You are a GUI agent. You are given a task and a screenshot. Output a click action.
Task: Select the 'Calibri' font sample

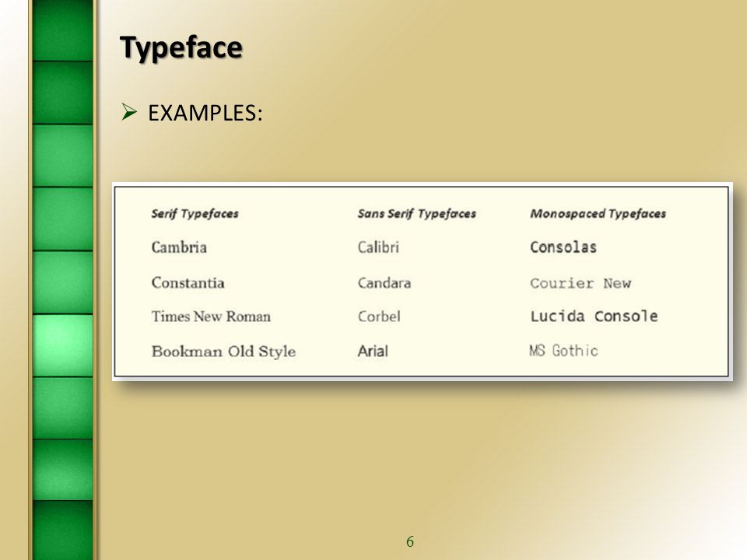(378, 247)
